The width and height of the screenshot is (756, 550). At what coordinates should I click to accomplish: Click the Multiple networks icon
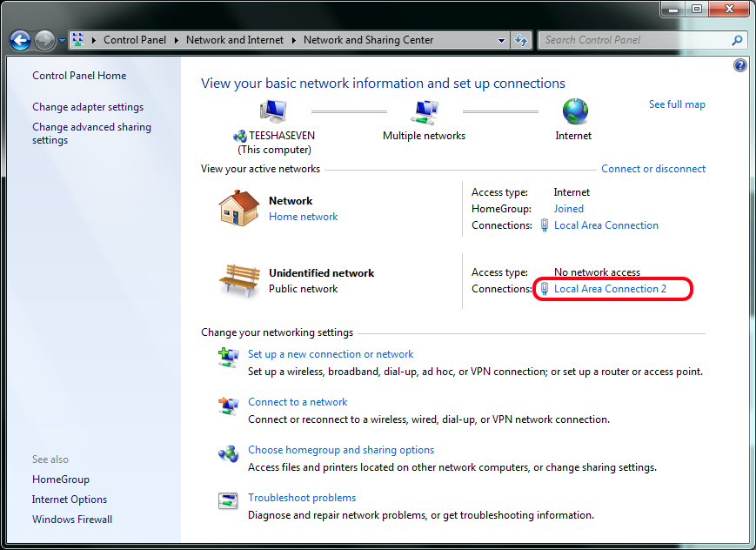click(425, 111)
